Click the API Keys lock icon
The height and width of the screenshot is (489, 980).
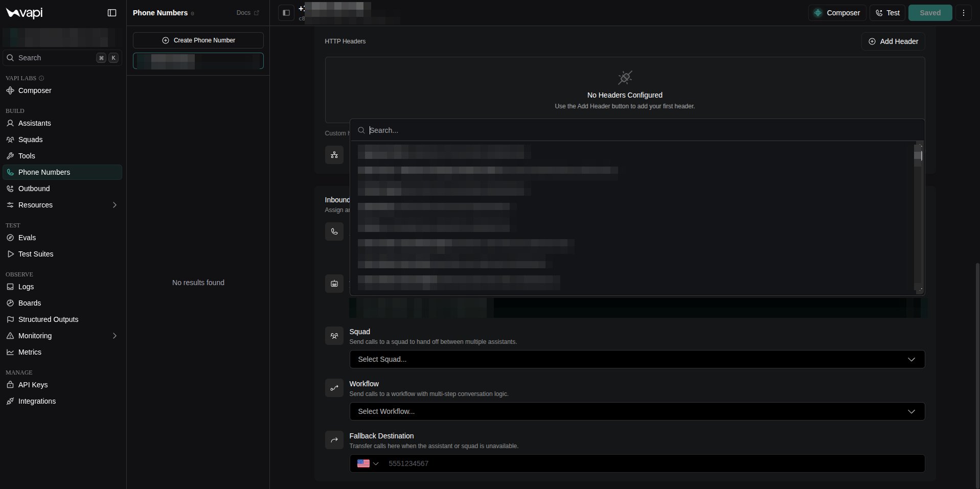tap(10, 385)
